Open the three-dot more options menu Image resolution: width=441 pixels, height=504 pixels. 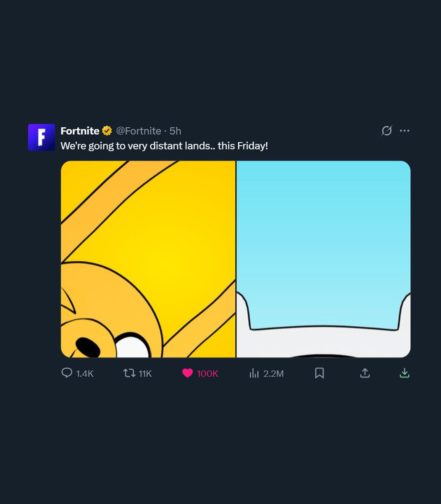[404, 131]
